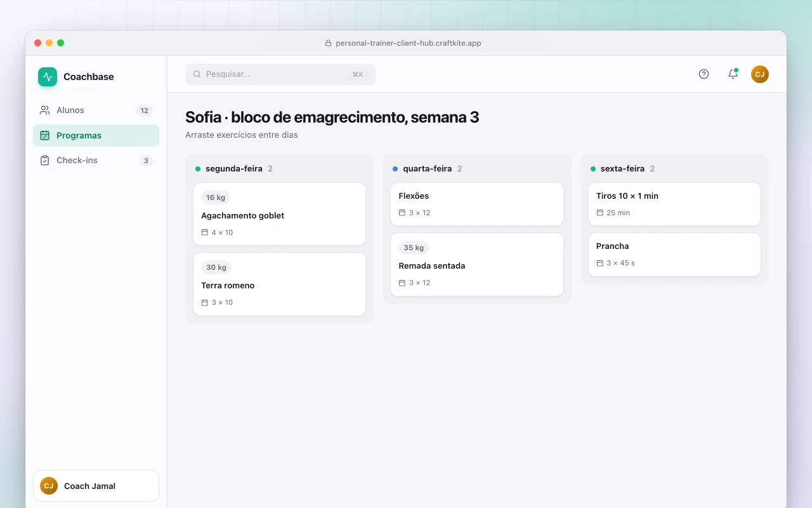Select the Agachamento goblet exercise card
The width and height of the screenshot is (812, 508).
point(279,214)
